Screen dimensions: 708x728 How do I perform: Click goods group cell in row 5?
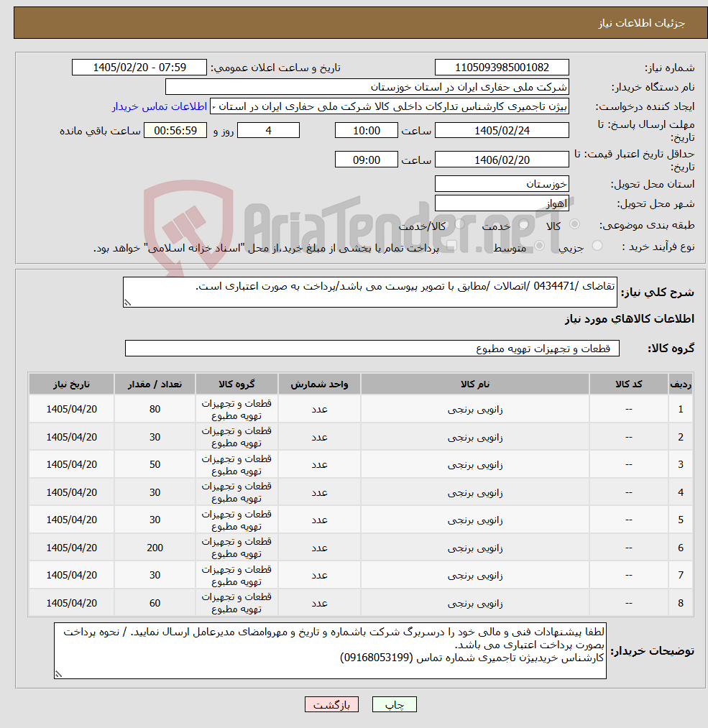236,520
